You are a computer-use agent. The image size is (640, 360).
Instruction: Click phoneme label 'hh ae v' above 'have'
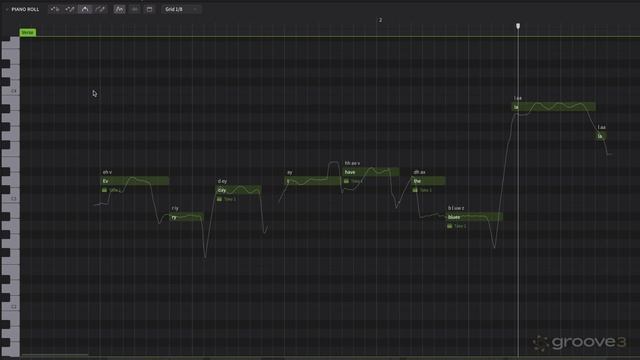[352, 163]
